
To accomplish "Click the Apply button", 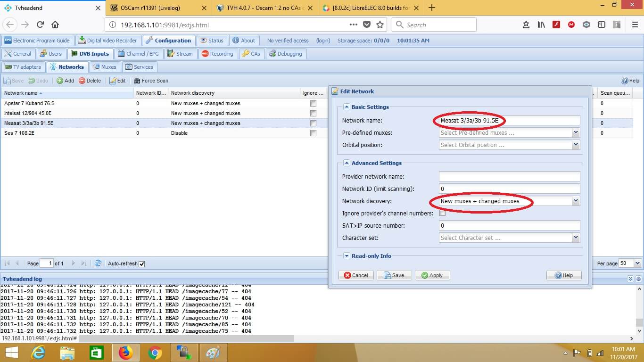I will pyautogui.click(x=432, y=275).
